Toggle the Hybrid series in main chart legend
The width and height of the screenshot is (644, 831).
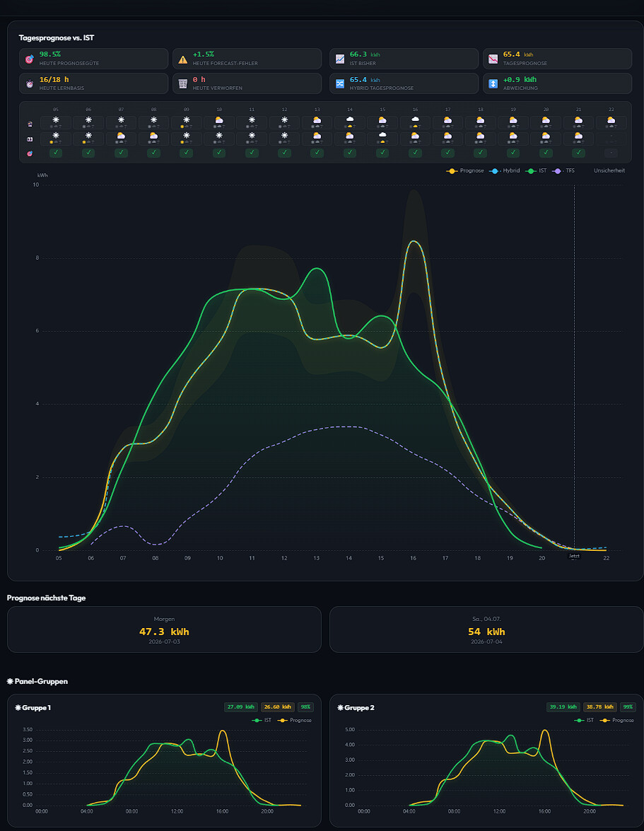[x=505, y=170]
